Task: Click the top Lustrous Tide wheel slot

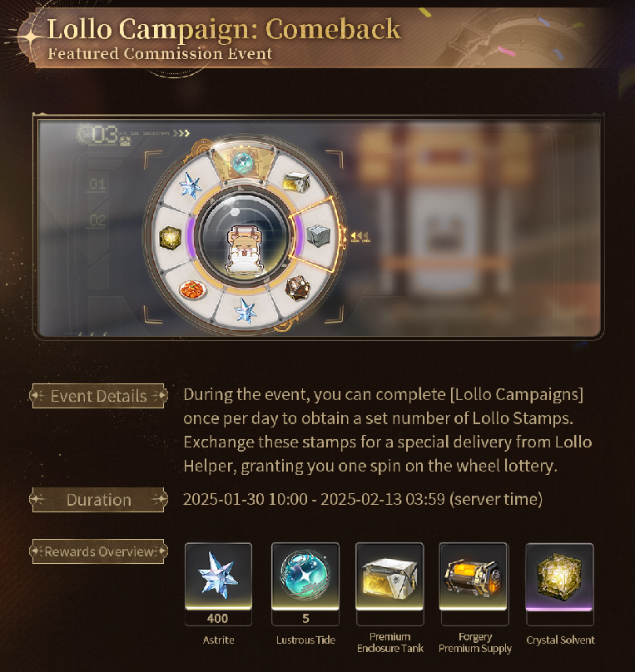Action: pyautogui.click(x=243, y=164)
